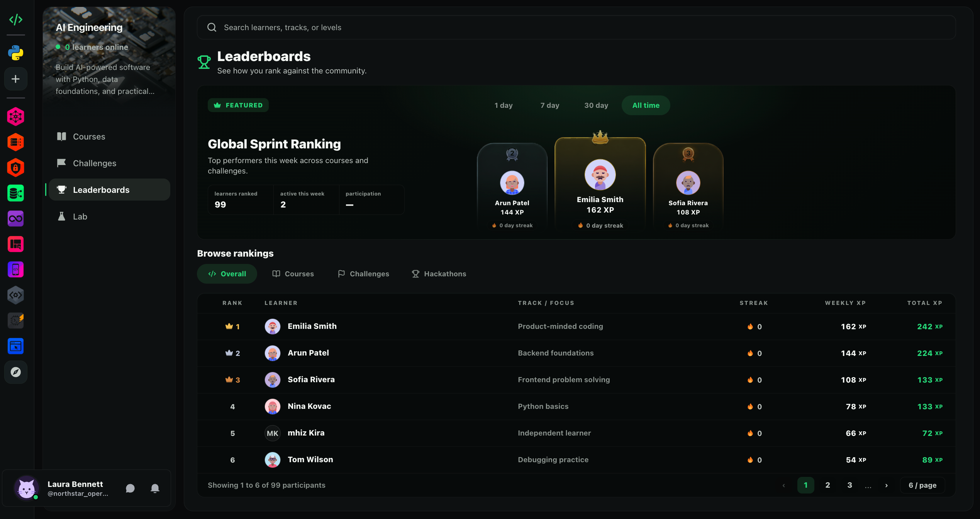
Task: Click the FEATURED badge
Action: pyautogui.click(x=238, y=105)
